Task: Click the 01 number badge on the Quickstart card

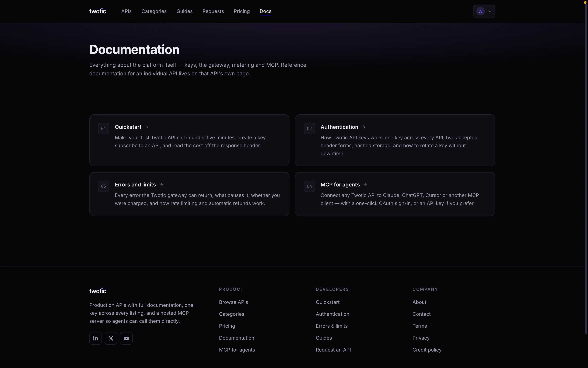Action: pos(103,128)
